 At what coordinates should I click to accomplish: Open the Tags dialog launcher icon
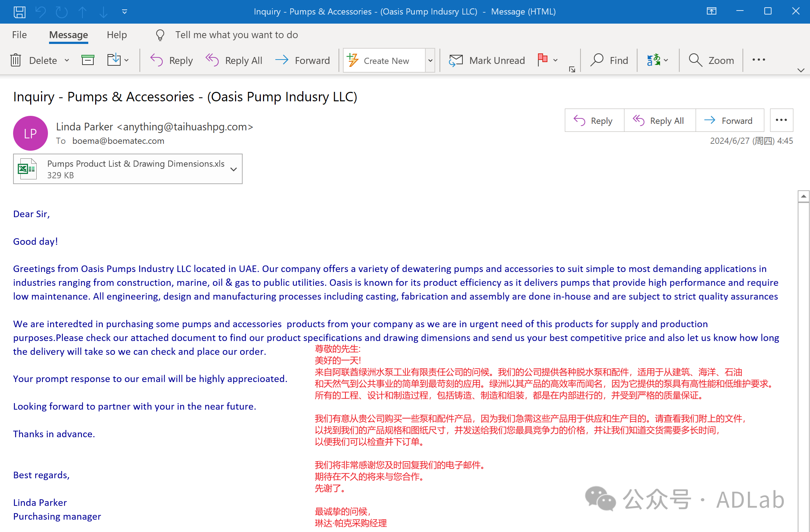(x=571, y=69)
